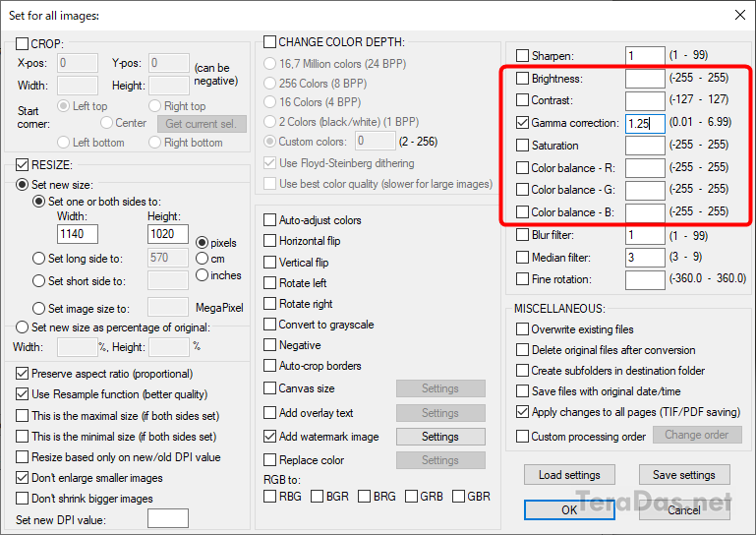Viewport: 756px width, 535px height.
Task: Click the Set new DPI value field
Action: (x=168, y=518)
